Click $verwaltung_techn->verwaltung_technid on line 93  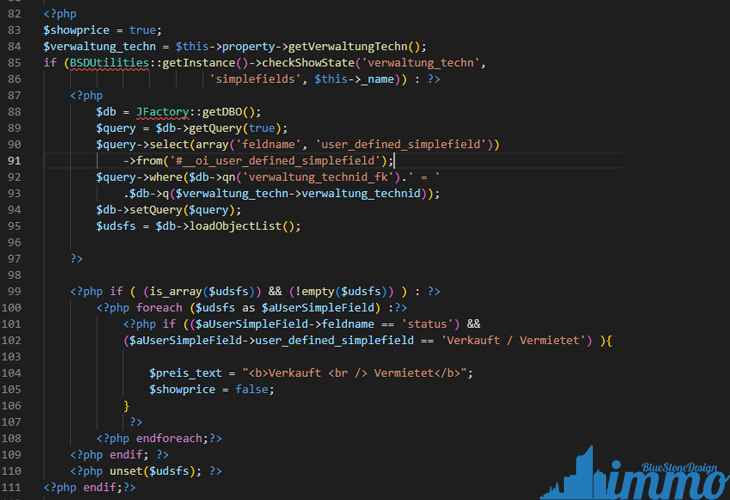[x=298, y=193]
